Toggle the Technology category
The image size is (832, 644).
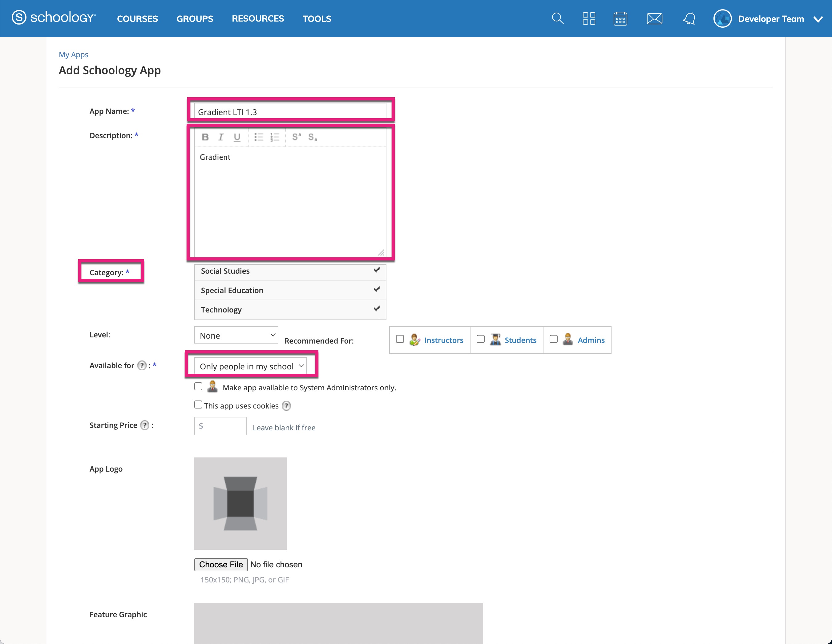coord(290,310)
